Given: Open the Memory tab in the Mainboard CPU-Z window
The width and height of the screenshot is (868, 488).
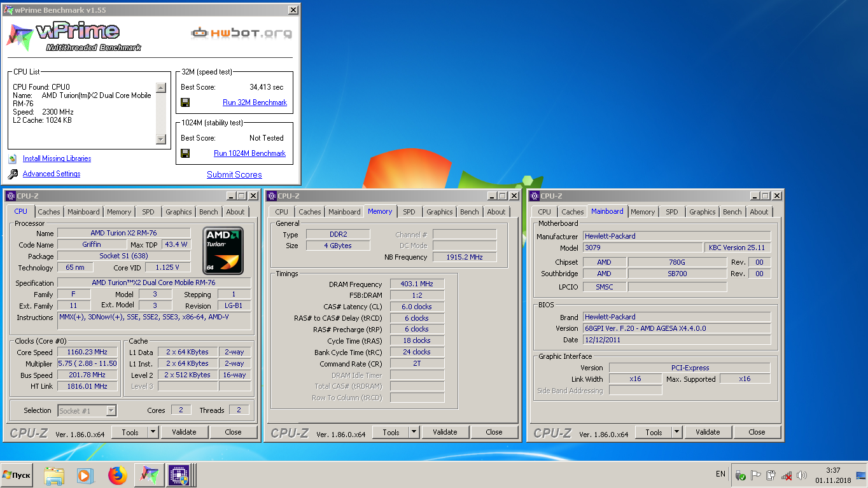Looking at the screenshot, I should [643, 212].
